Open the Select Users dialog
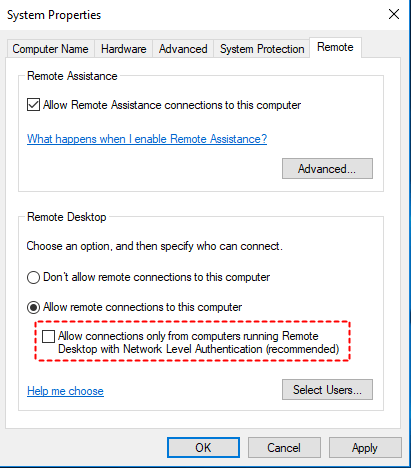The width and height of the screenshot is (411, 468). [327, 389]
